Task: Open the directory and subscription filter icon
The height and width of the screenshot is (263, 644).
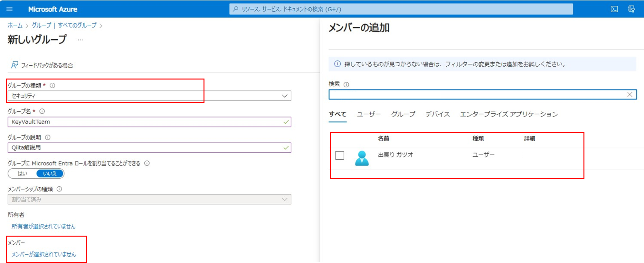Action: click(631, 9)
